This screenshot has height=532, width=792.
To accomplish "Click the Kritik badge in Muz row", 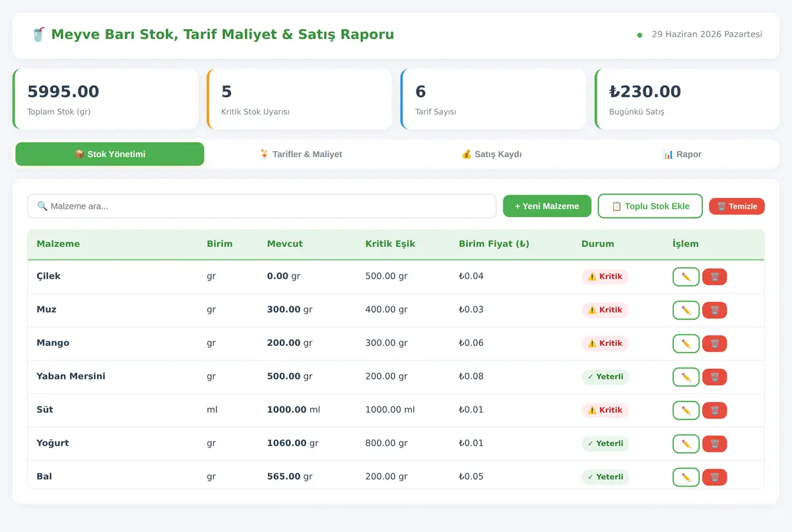I will [x=605, y=310].
